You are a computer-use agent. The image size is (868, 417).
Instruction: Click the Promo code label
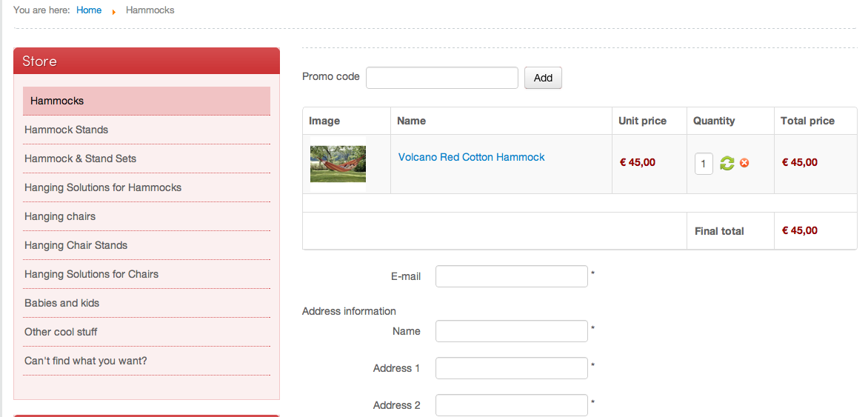(330, 76)
